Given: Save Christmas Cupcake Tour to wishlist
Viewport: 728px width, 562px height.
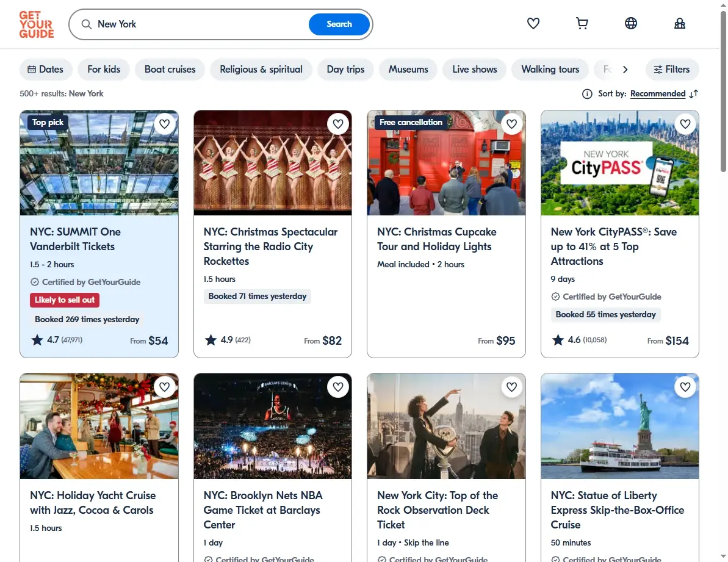Looking at the screenshot, I should pyautogui.click(x=511, y=124).
